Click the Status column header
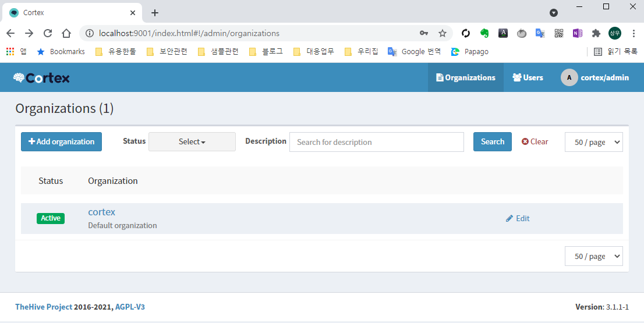The width and height of the screenshot is (644, 323). (51, 180)
